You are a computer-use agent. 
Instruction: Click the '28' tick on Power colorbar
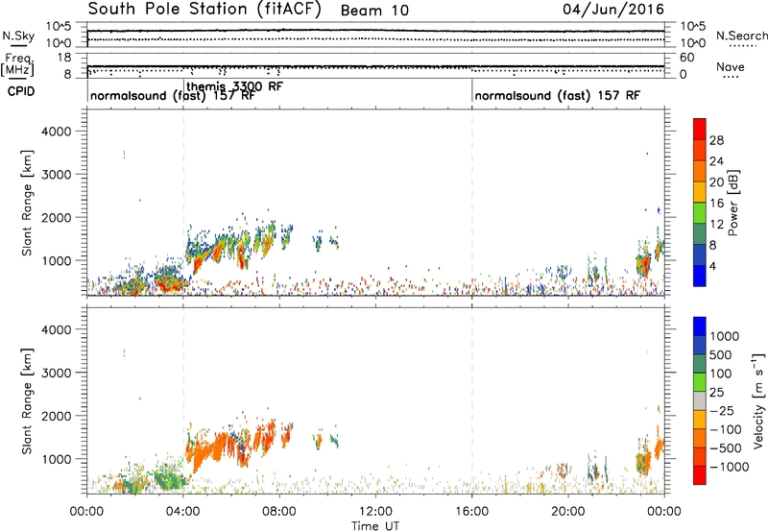click(x=716, y=140)
